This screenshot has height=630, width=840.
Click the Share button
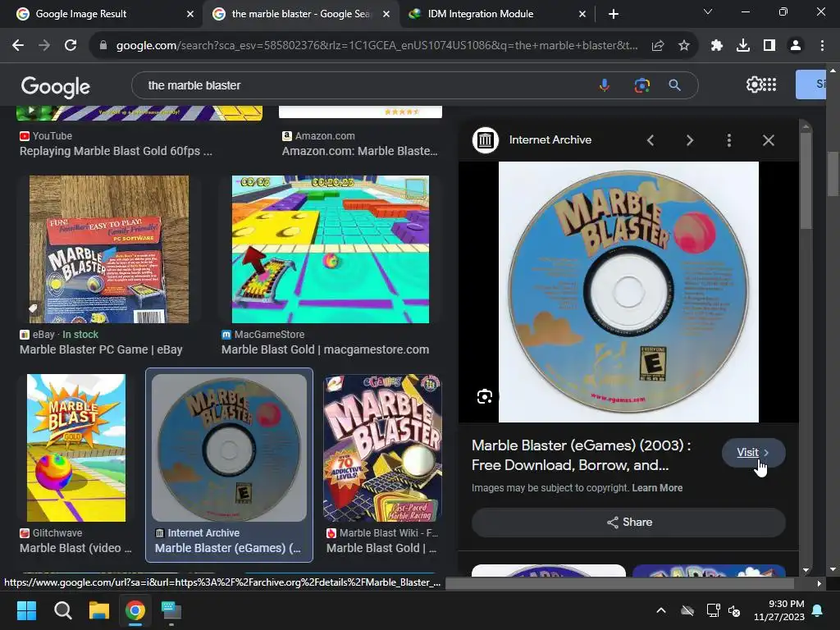628,523
